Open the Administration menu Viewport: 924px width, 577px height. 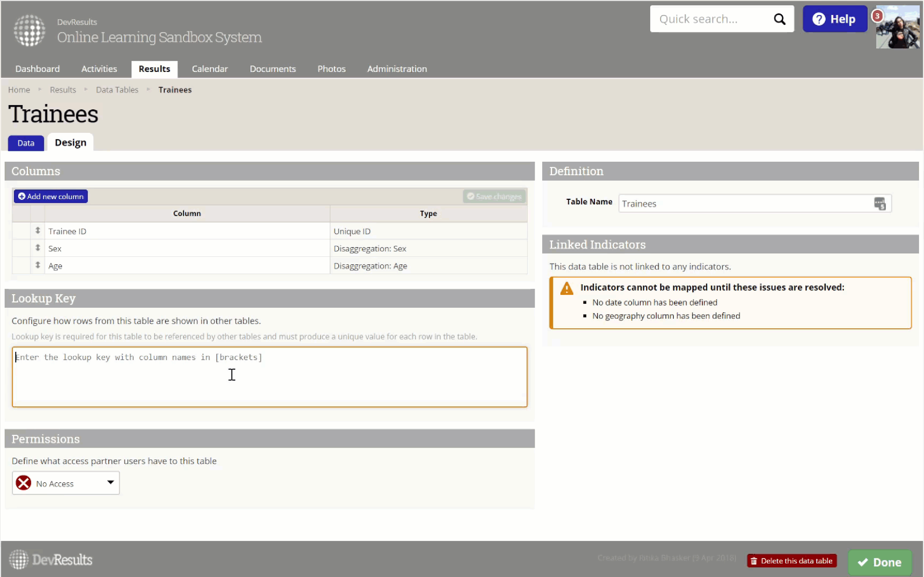click(397, 69)
